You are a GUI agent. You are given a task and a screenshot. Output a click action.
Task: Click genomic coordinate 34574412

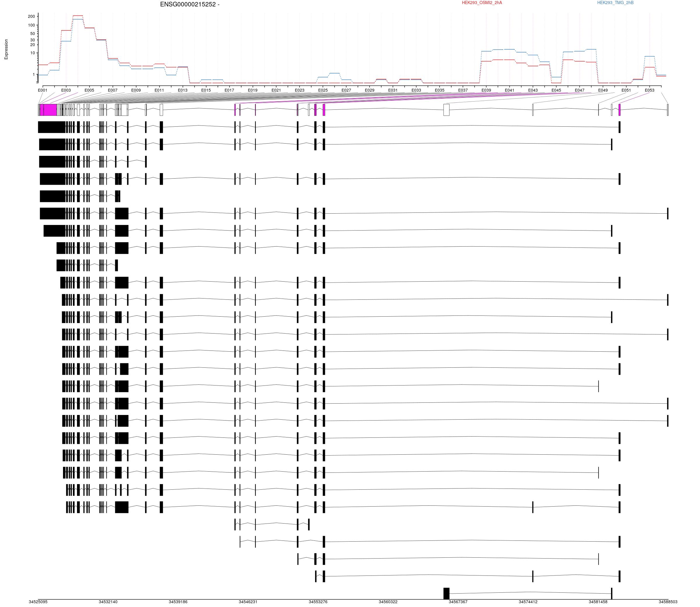click(528, 602)
